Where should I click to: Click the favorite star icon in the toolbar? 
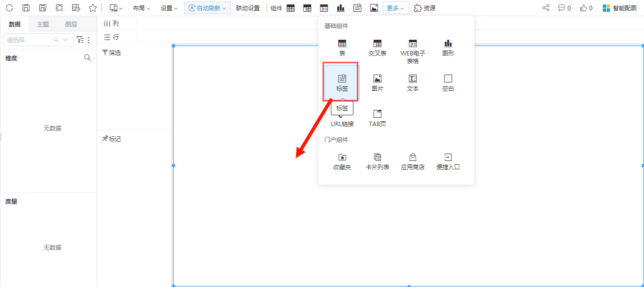(93, 8)
